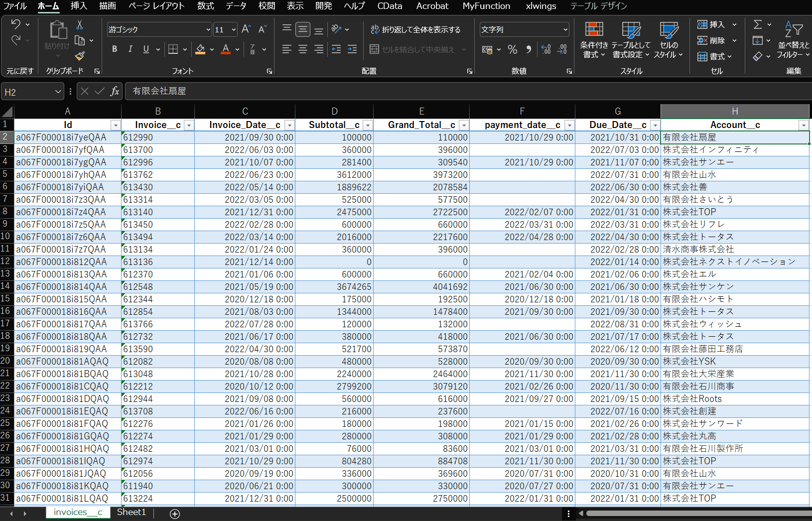Open the Account__c column filter dropdown

click(803, 126)
